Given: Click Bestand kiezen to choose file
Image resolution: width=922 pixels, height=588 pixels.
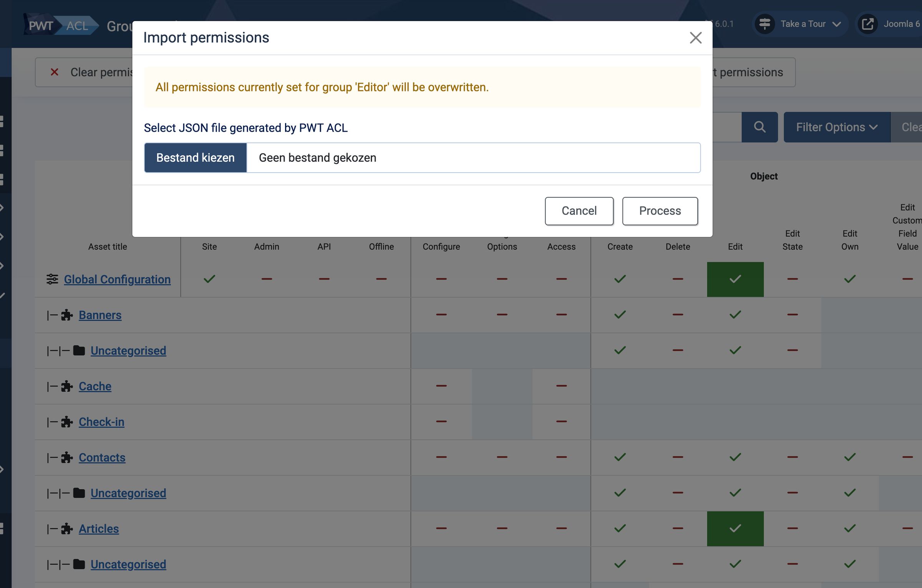Looking at the screenshot, I should click(196, 158).
